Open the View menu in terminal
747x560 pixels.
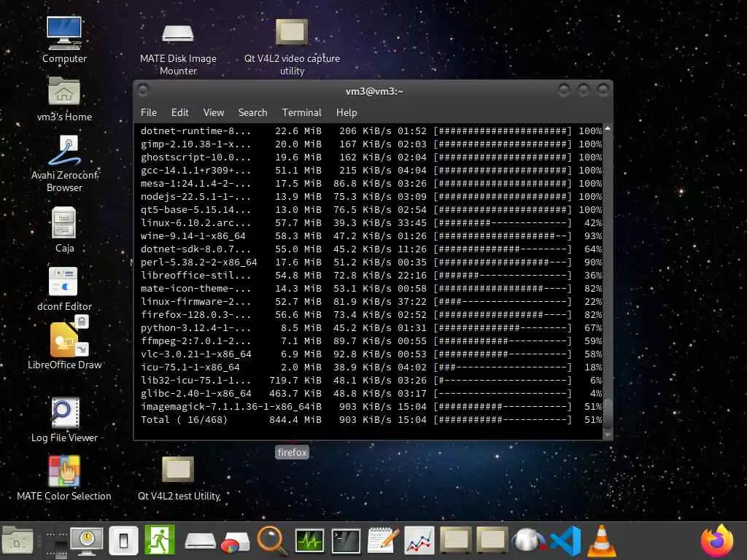tap(214, 112)
